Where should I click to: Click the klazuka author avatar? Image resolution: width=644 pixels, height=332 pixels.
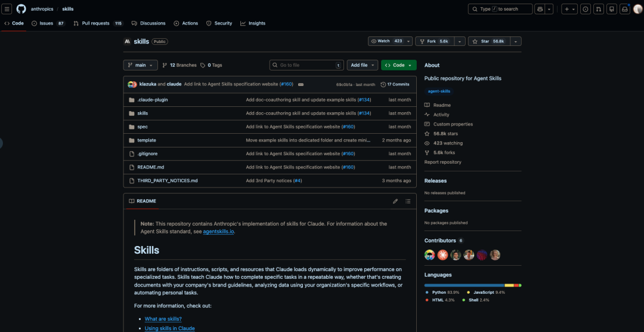click(x=131, y=84)
